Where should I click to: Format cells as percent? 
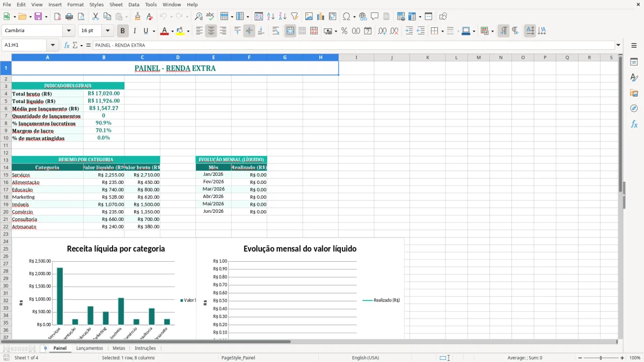pyautogui.click(x=344, y=31)
